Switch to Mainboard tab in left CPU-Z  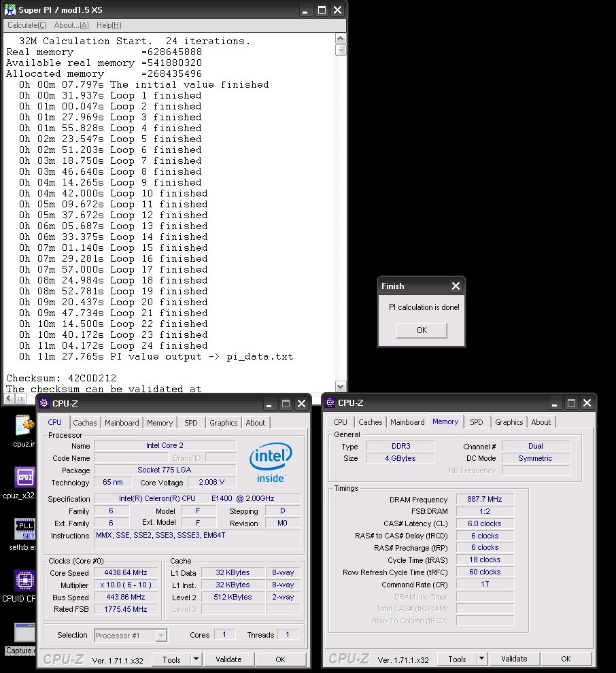122,423
